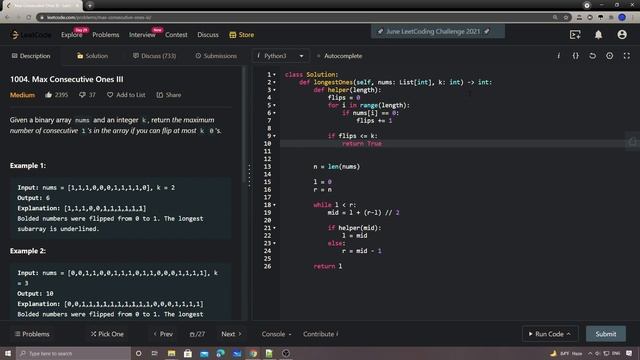Collapse longestOnes fold arrow on line 2

click(x=274, y=82)
